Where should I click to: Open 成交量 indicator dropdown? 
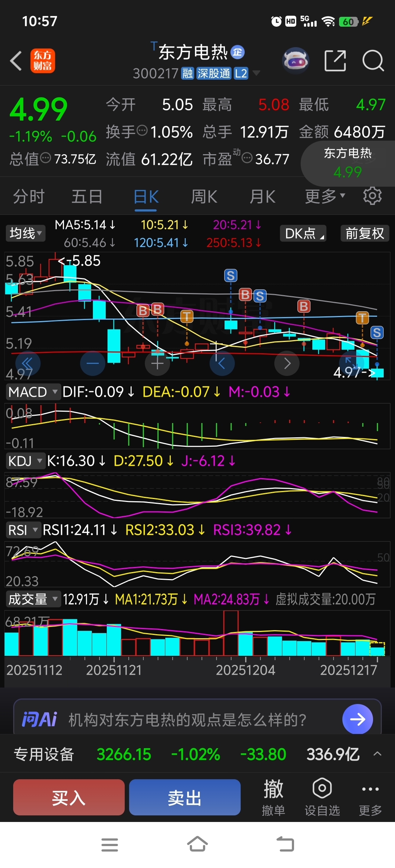33,599
